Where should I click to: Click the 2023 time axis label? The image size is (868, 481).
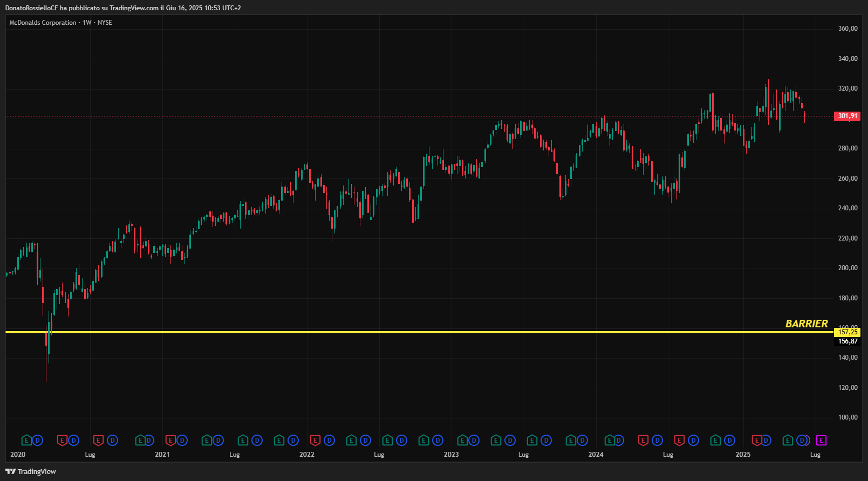[452, 455]
